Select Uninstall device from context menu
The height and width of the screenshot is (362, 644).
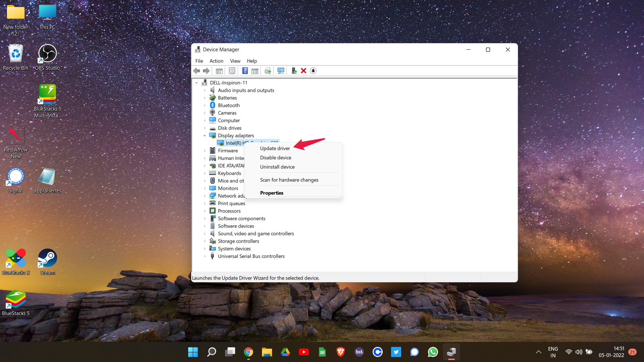coord(277,167)
